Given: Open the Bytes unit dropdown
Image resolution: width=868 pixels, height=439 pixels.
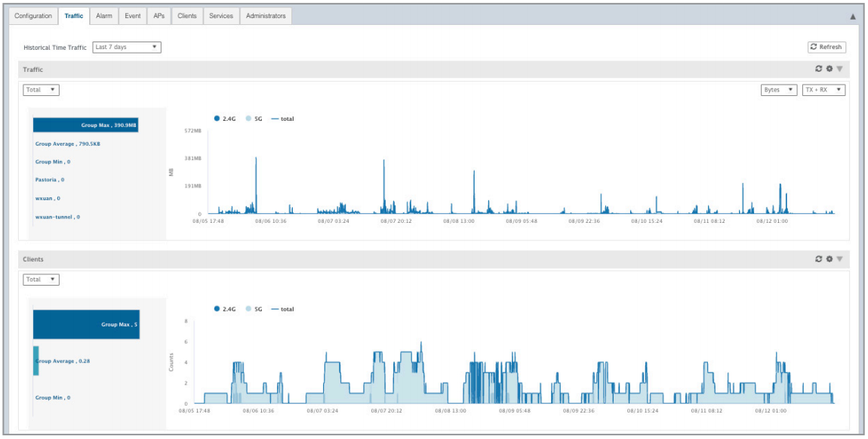Looking at the screenshot, I should [x=779, y=90].
